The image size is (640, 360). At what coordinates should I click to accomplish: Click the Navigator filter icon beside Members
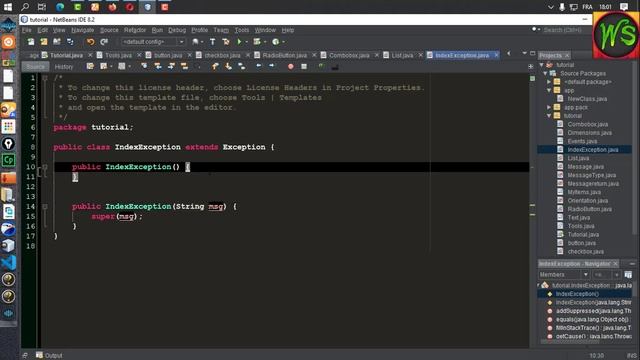628,275
